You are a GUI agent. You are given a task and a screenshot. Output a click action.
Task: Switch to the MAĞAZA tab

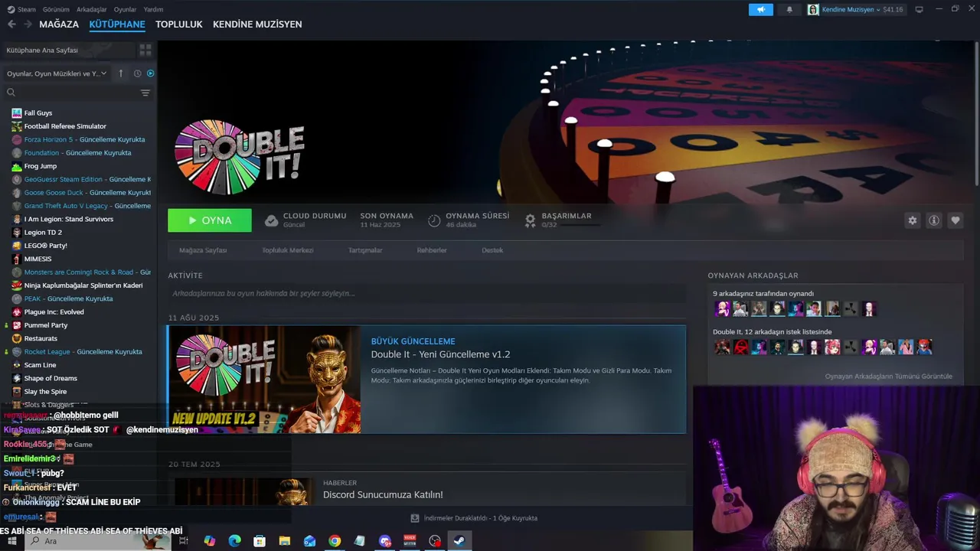(x=59, y=24)
